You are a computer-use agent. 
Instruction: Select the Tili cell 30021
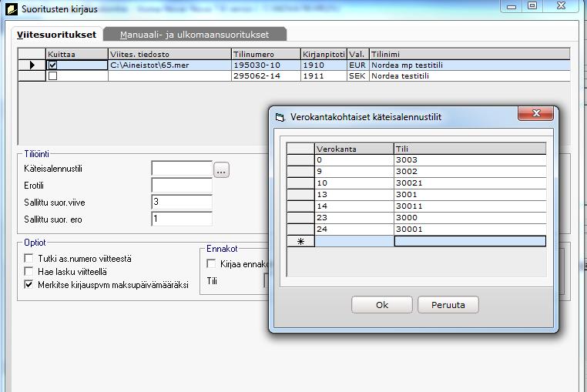[x=470, y=183]
